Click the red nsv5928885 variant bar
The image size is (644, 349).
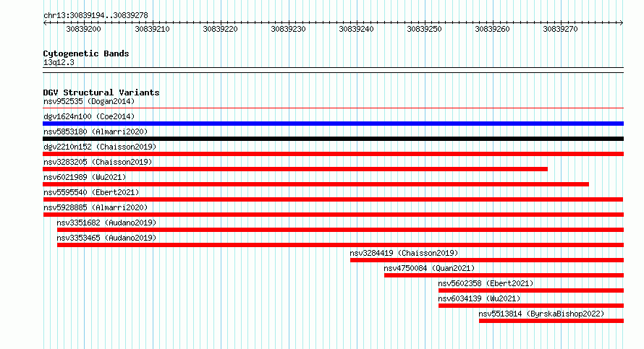pos(333,215)
